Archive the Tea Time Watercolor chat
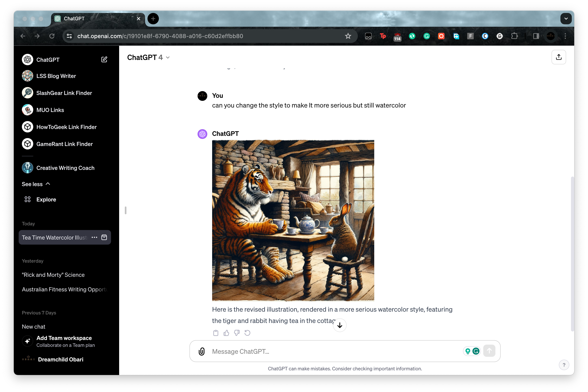The width and height of the screenshot is (588, 392). click(x=104, y=237)
